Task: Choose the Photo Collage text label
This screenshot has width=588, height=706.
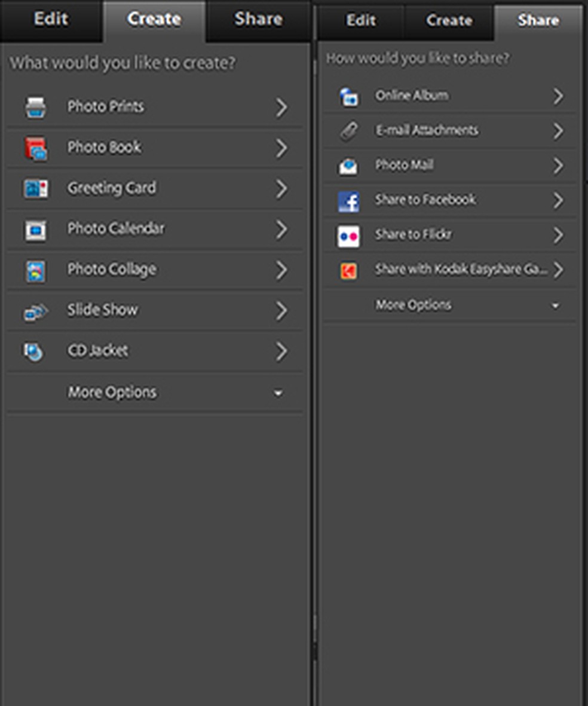Action: [x=112, y=270]
